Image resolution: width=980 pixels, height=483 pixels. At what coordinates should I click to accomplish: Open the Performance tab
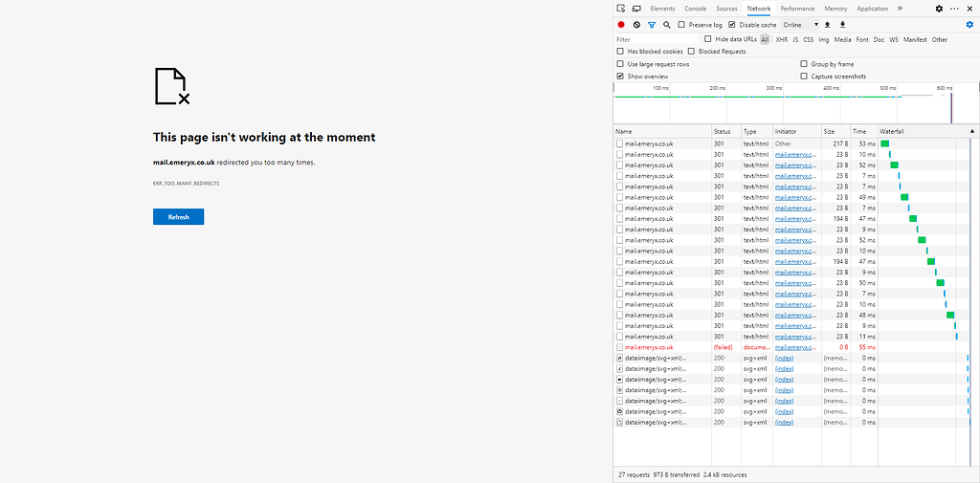tap(797, 9)
